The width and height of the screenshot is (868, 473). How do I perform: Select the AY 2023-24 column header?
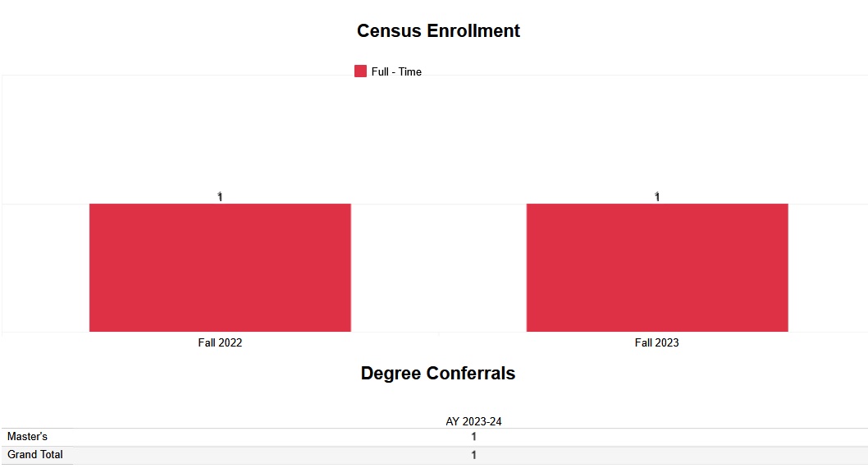tap(473, 421)
